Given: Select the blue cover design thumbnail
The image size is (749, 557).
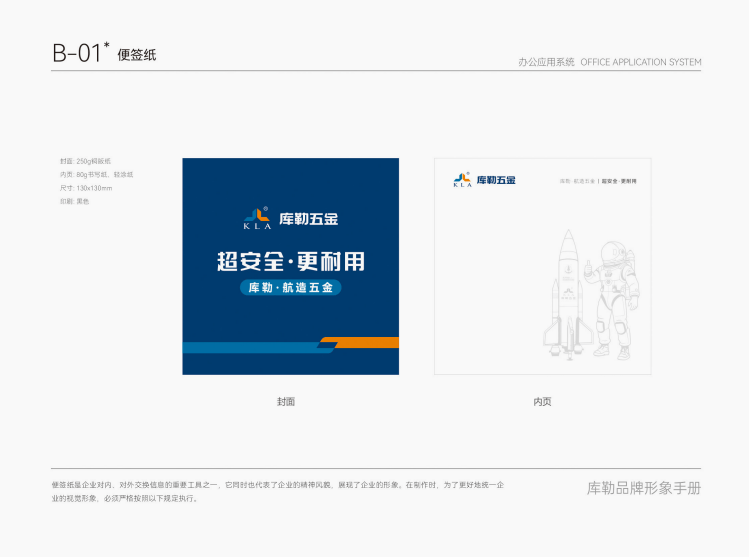Looking at the screenshot, I should (x=290, y=267).
